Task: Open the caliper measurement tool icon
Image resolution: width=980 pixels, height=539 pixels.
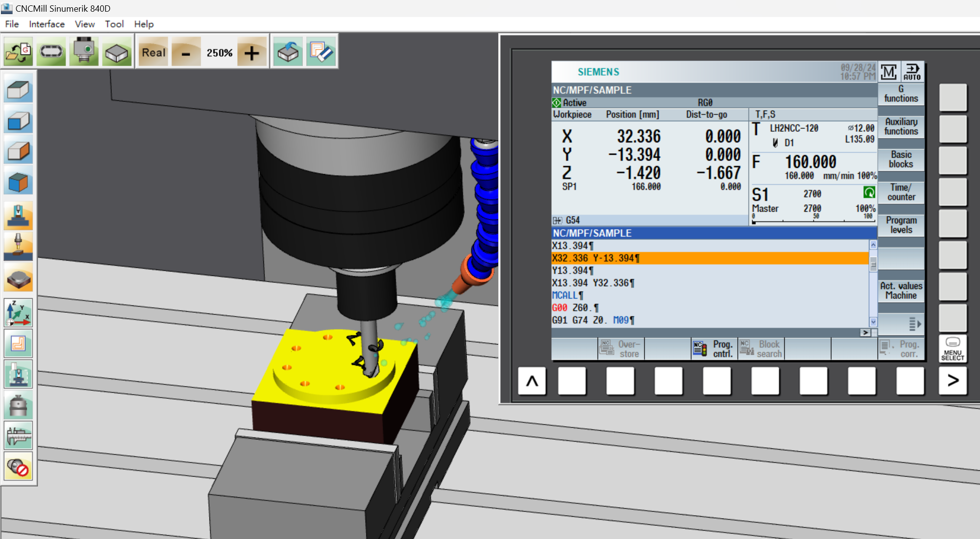Action: (18, 435)
